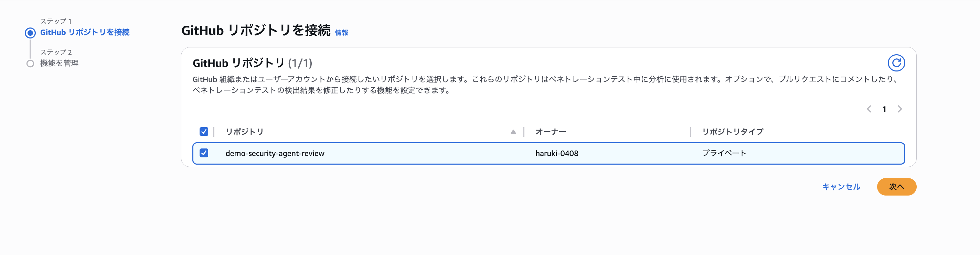Click page number 1 in pagination

884,109
